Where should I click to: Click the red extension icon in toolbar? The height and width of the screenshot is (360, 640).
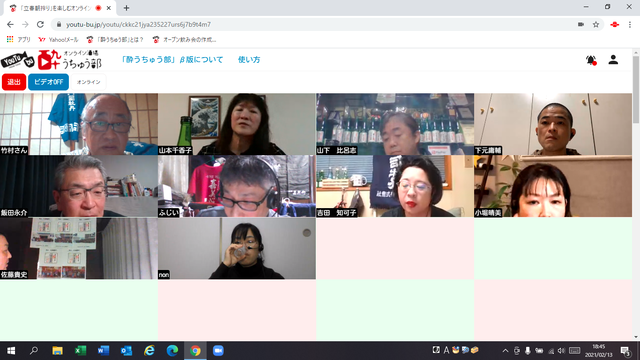click(x=614, y=24)
